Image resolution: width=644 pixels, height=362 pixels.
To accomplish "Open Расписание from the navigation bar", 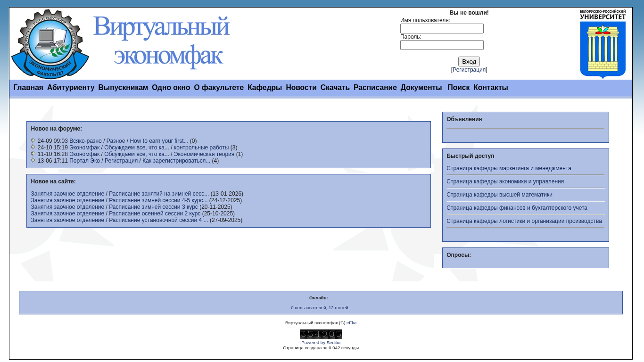I will pos(375,88).
